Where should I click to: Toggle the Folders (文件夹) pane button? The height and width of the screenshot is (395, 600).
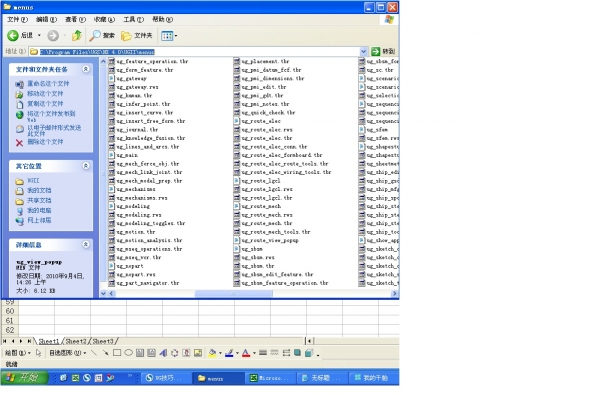point(137,36)
